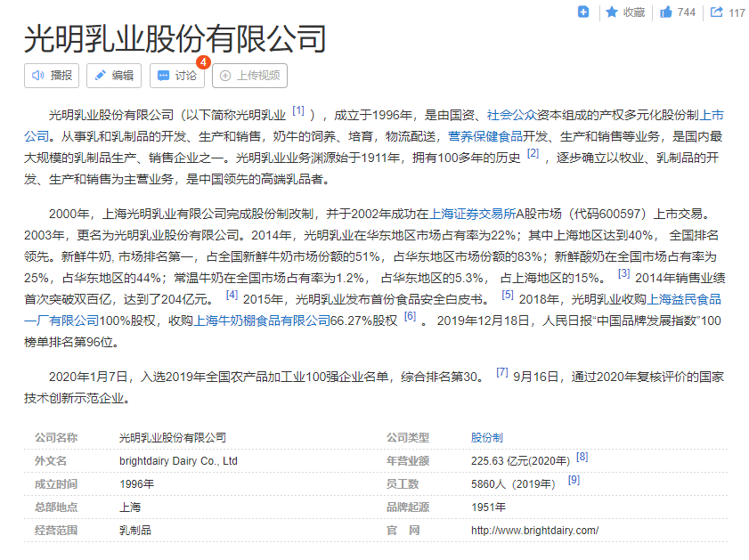Image resolution: width=749 pixels, height=560 pixels.
Task: Click the red 4 notification badge
Action: click(203, 62)
